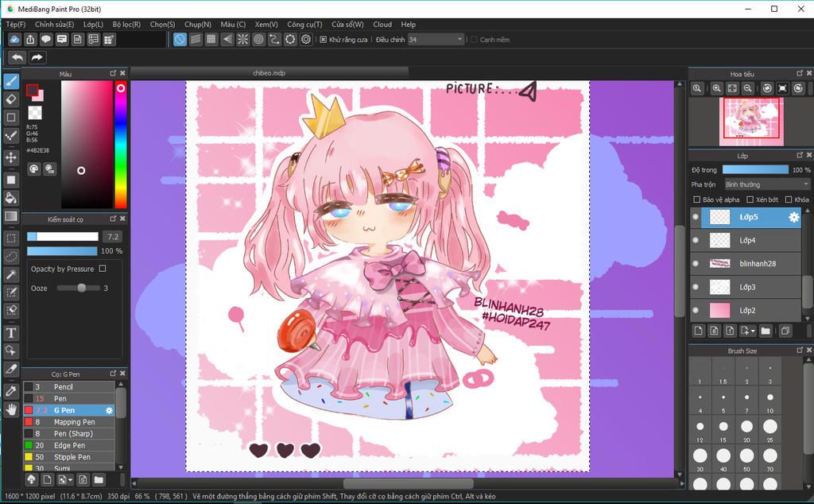814x504 pixels.
Task: Select the Eraser tool
Action: point(11,99)
